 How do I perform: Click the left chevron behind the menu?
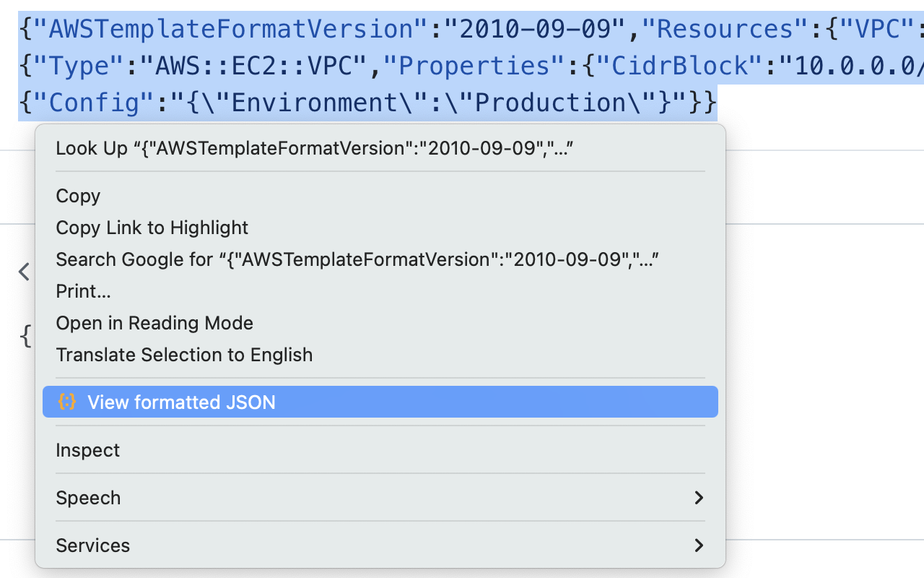[x=24, y=272]
